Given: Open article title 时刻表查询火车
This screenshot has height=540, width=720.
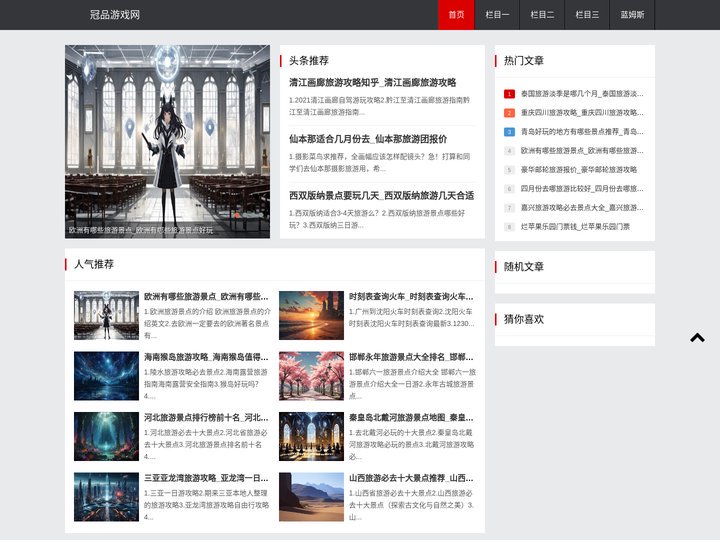Looking at the screenshot, I should pos(411,297).
